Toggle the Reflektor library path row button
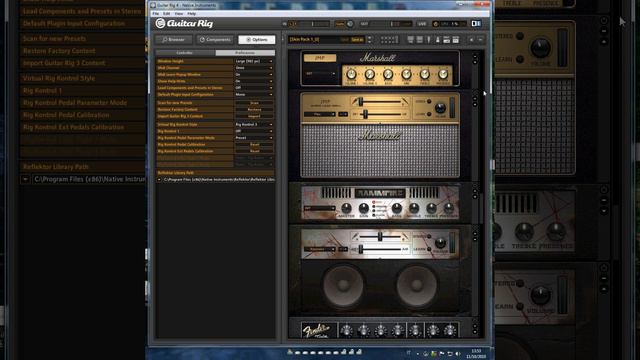 159,179
